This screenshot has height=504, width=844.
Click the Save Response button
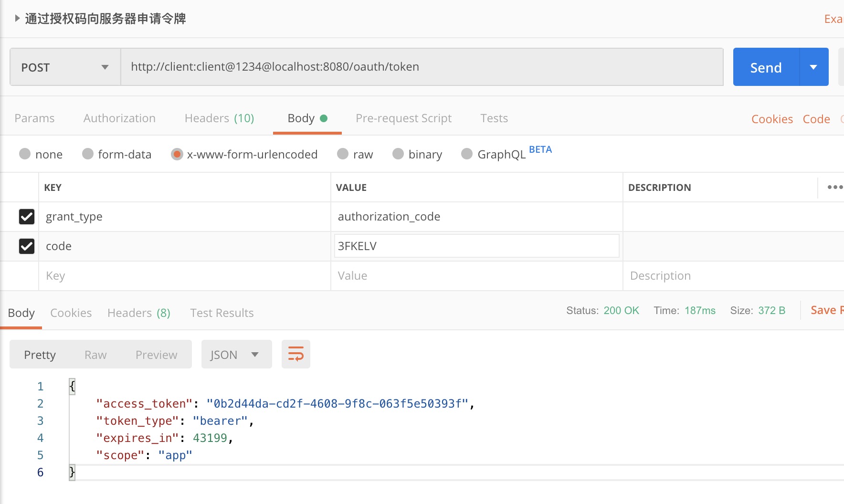tap(827, 310)
